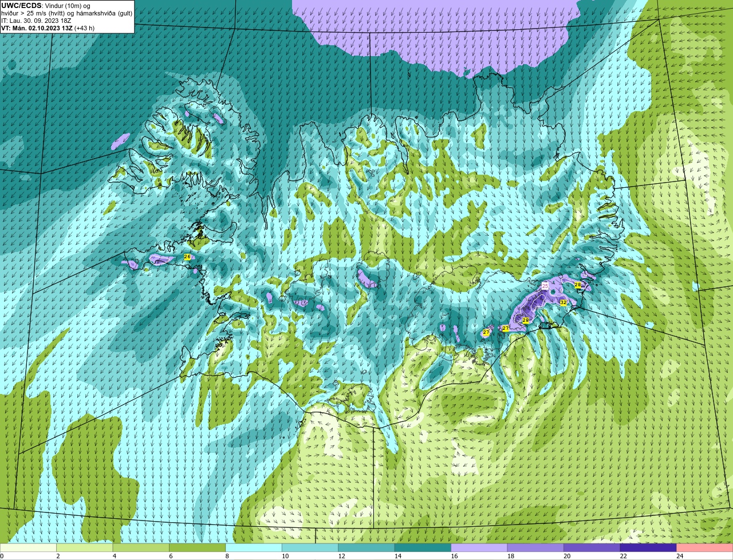Click the 4–6 m/s legend color swatch

pos(141,547)
